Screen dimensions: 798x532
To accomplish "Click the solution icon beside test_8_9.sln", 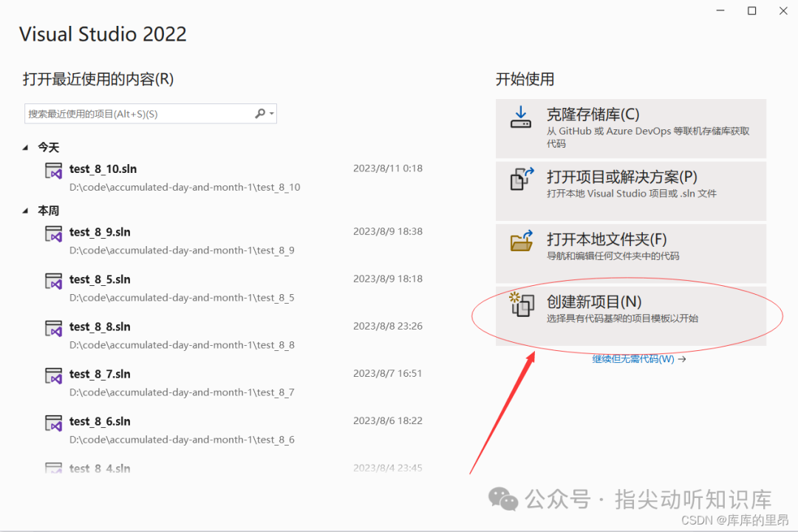I will [53, 233].
